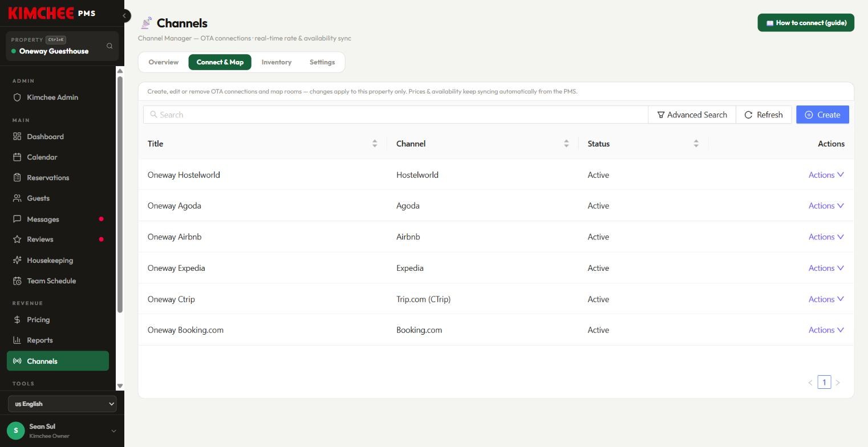The width and height of the screenshot is (868, 447).
Task: Open the Oneway Guesthouse property selector
Action: 62,46
